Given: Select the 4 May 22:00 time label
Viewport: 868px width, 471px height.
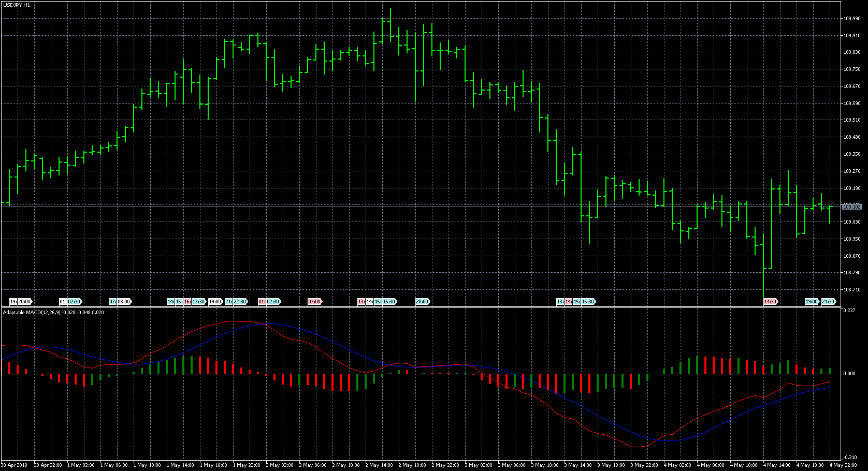Looking at the screenshot, I should [x=843, y=465].
